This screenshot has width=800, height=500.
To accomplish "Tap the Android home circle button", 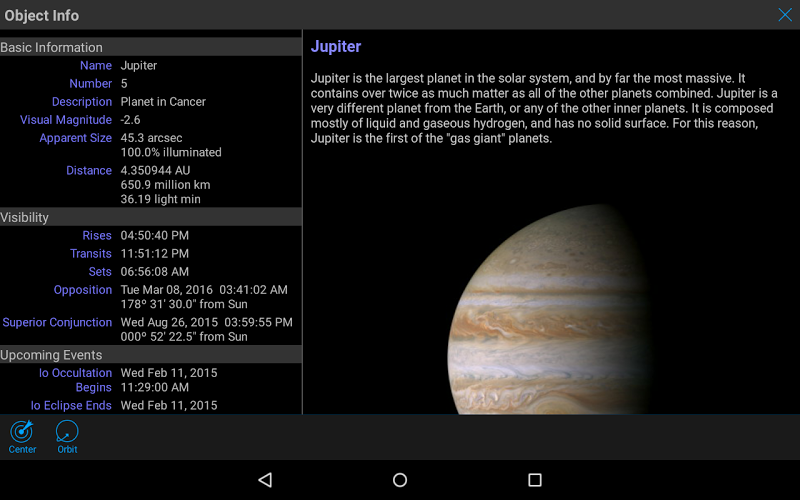I will click(x=400, y=480).
